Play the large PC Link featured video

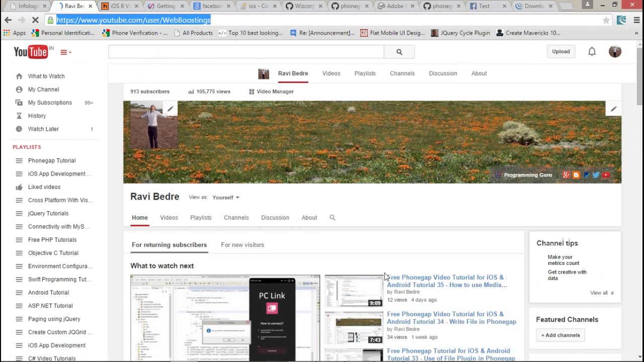pos(225,318)
